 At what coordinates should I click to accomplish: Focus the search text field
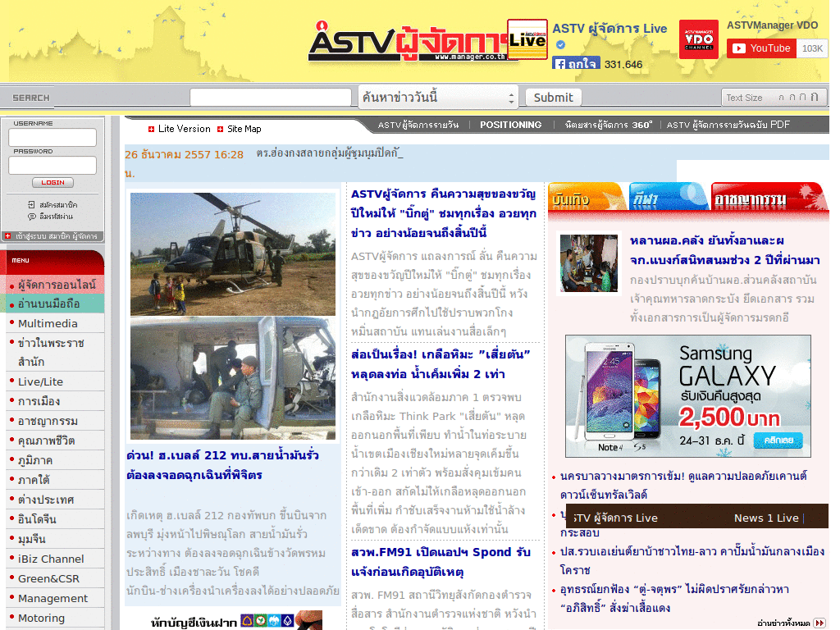(271, 98)
